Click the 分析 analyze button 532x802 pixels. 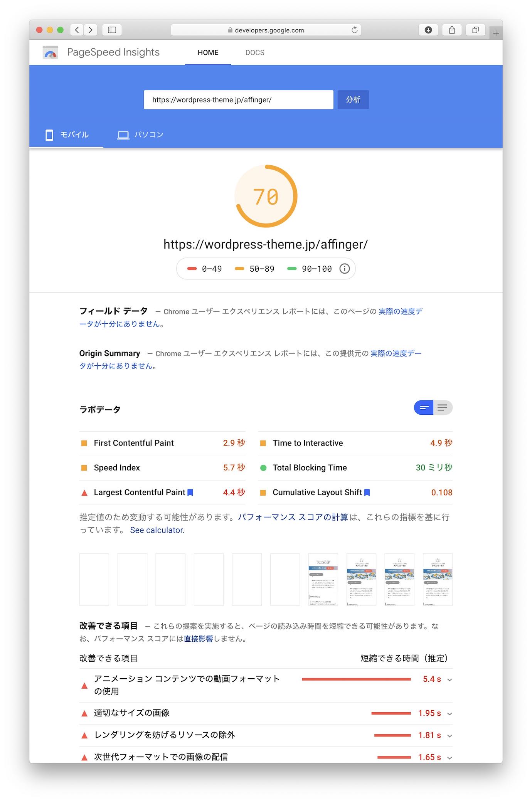point(353,100)
